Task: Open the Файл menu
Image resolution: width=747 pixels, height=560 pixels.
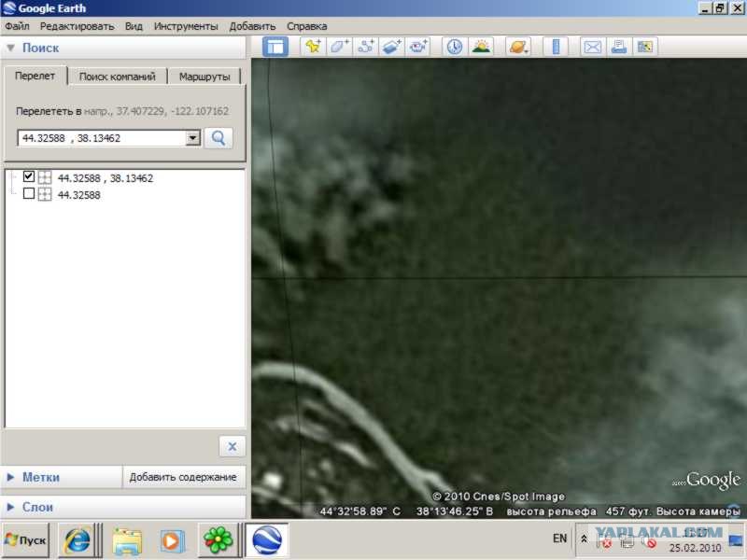Action: (x=17, y=26)
